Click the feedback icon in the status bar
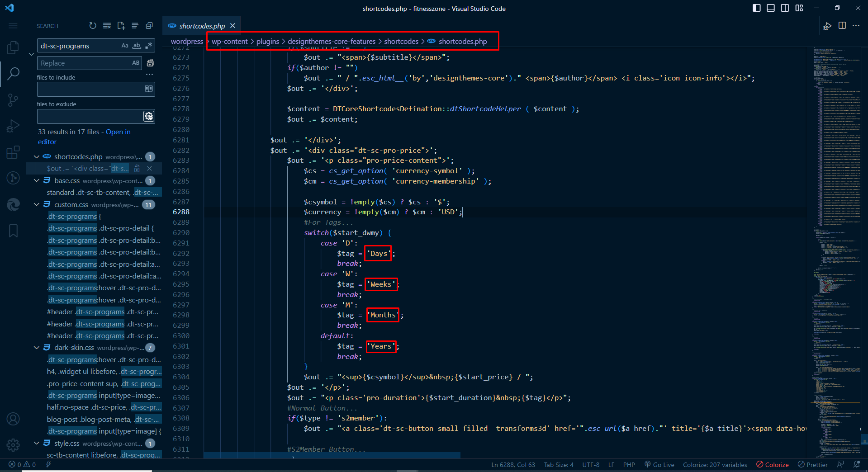This screenshot has width=868, height=472. point(840,465)
